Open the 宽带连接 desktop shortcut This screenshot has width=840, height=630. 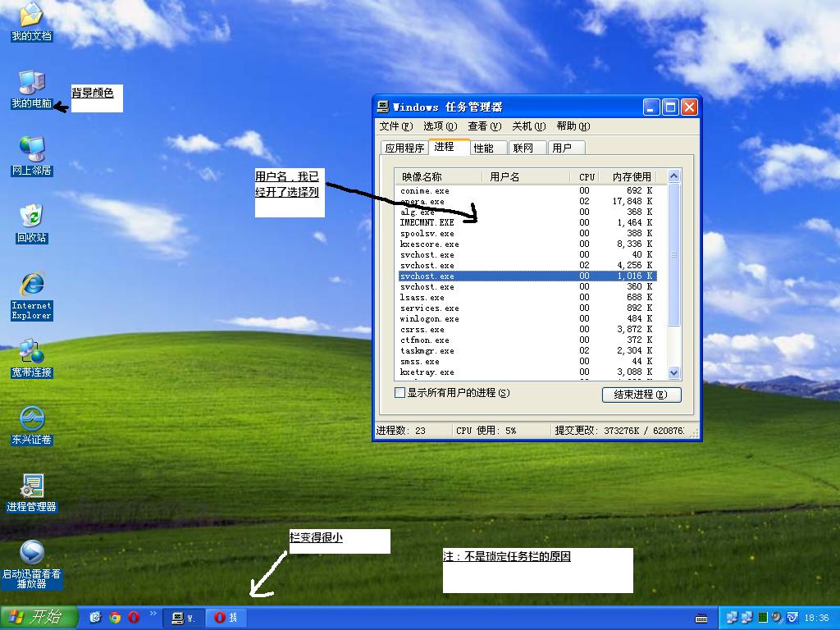[x=32, y=358]
